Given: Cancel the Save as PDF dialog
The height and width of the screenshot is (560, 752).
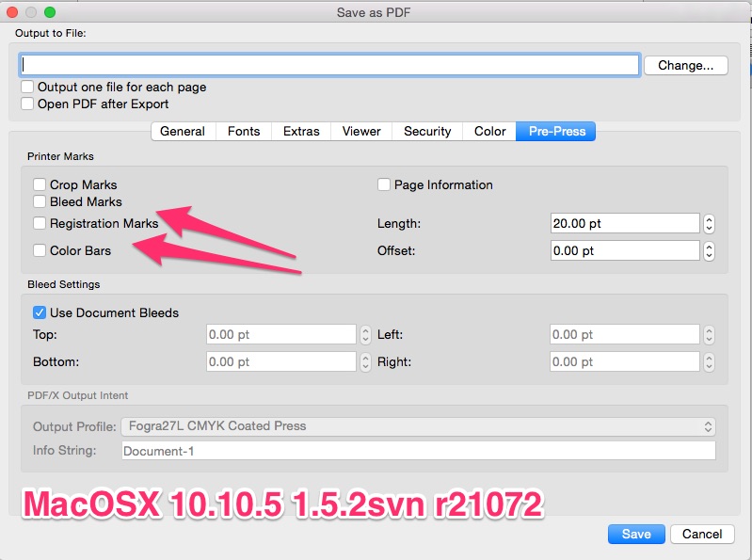Looking at the screenshot, I should [x=702, y=534].
